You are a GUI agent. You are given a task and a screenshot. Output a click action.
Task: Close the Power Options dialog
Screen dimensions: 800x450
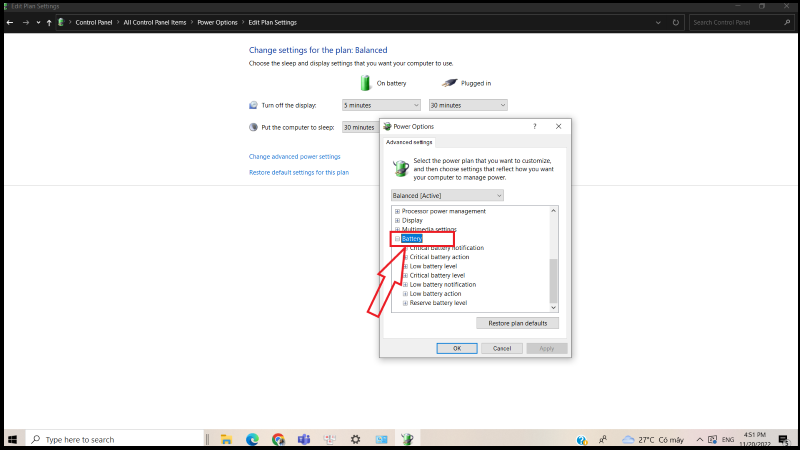(559, 127)
